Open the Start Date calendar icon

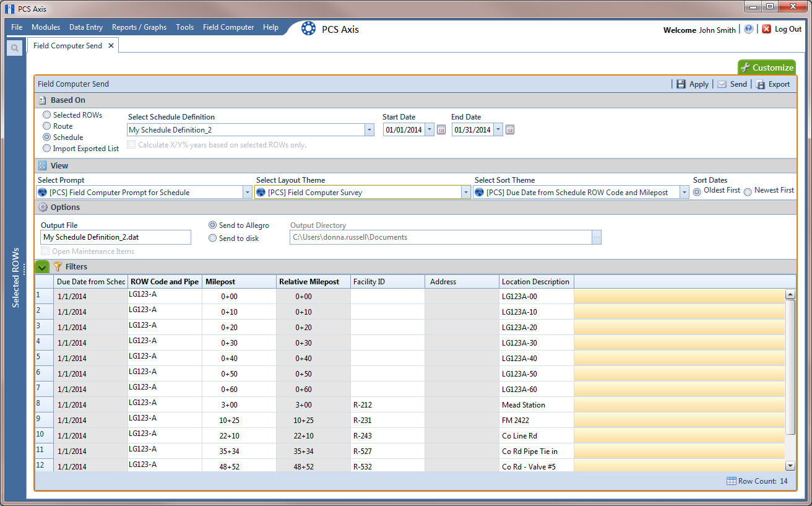pos(441,129)
